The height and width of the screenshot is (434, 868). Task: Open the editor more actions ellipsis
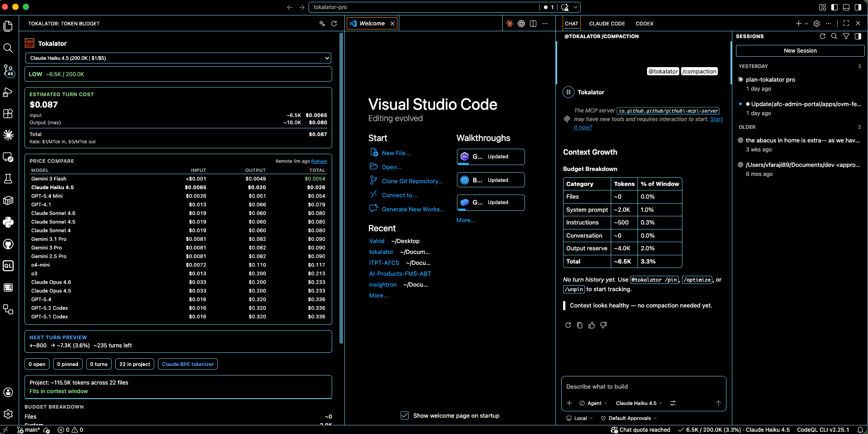click(545, 24)
